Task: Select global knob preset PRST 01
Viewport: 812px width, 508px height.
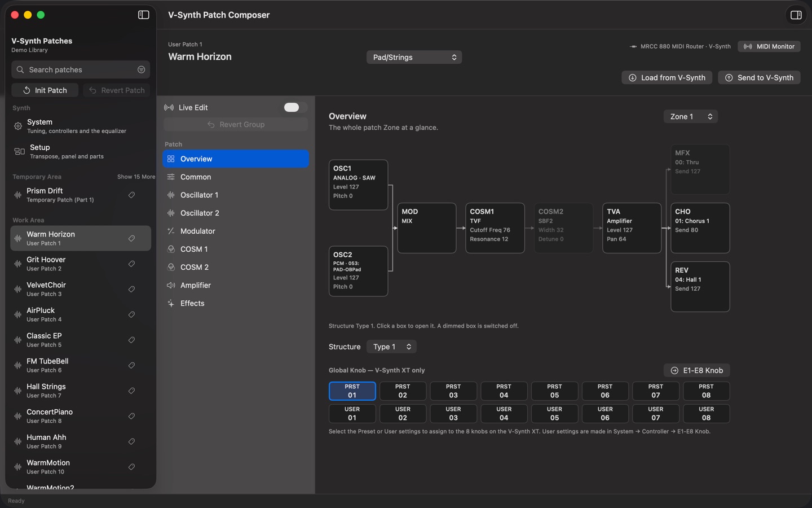Action: 352,391
